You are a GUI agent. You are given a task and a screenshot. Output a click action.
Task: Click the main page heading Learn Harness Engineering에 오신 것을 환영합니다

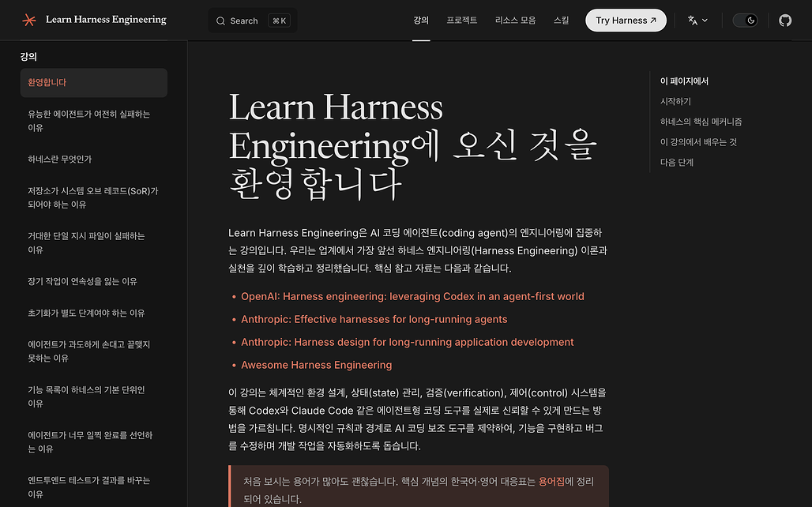click(x=413, y=146)
